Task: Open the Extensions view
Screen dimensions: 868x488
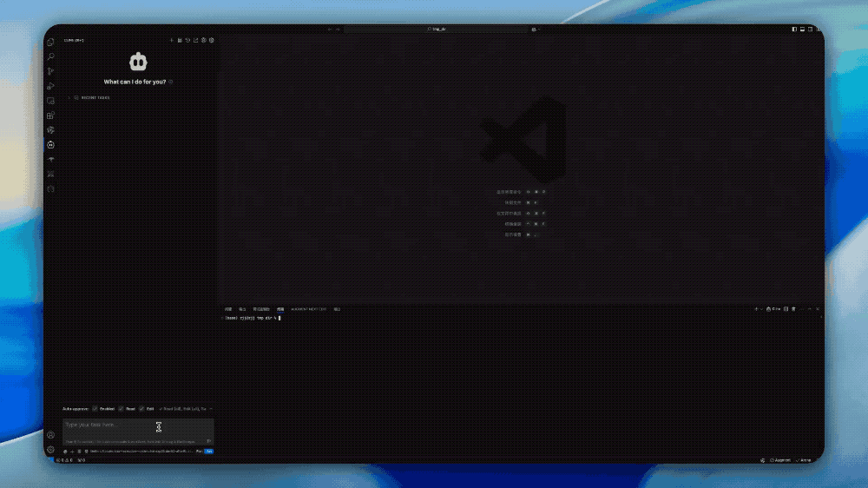Action: [50, 115]
